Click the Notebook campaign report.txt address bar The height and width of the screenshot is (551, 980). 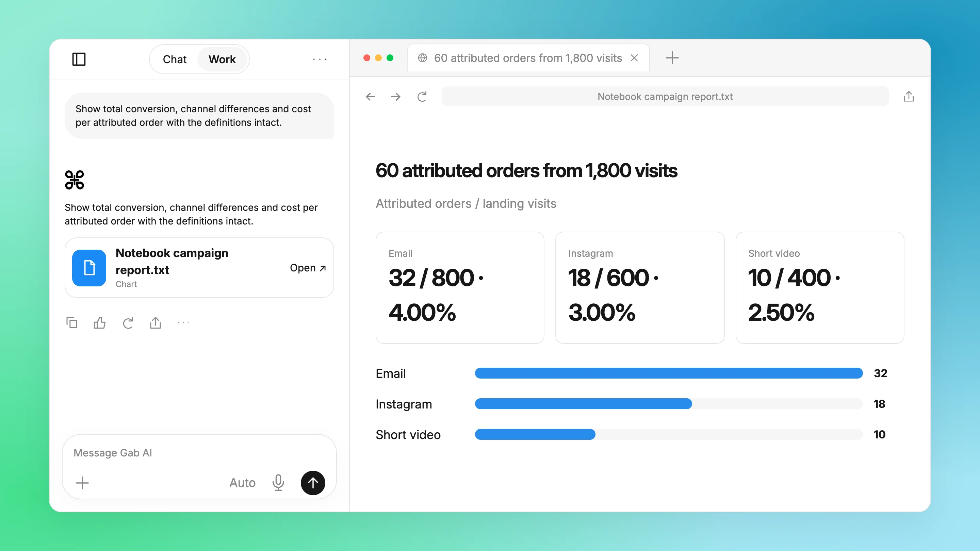pyautogui.click(x=665, y=97)
